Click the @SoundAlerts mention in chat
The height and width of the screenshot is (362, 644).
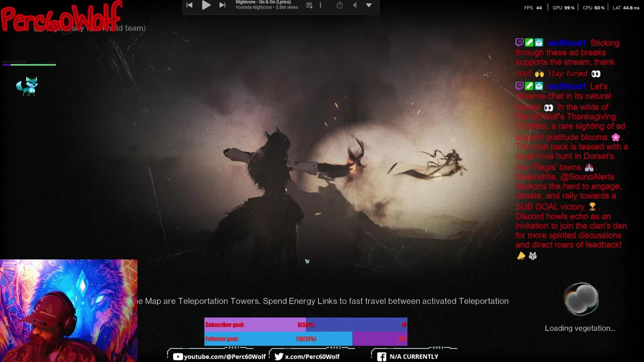[x=587, y=177]
